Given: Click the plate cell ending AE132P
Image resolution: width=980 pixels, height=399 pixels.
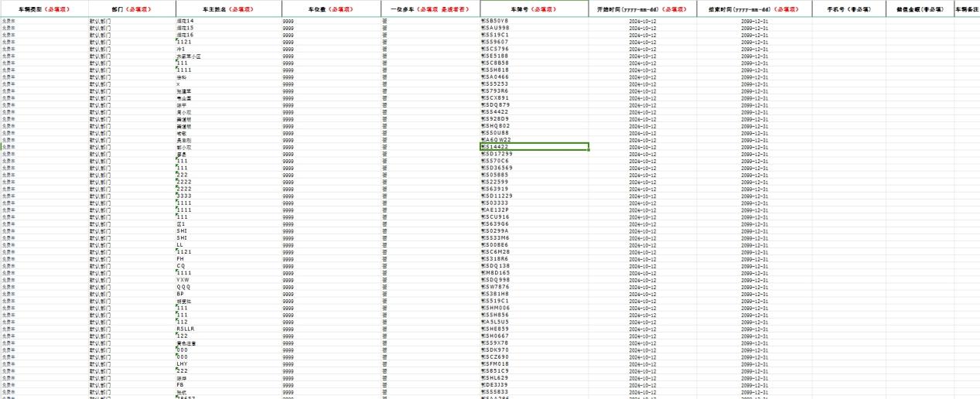Looking at the screenshot, I should [x=534, y=210].
